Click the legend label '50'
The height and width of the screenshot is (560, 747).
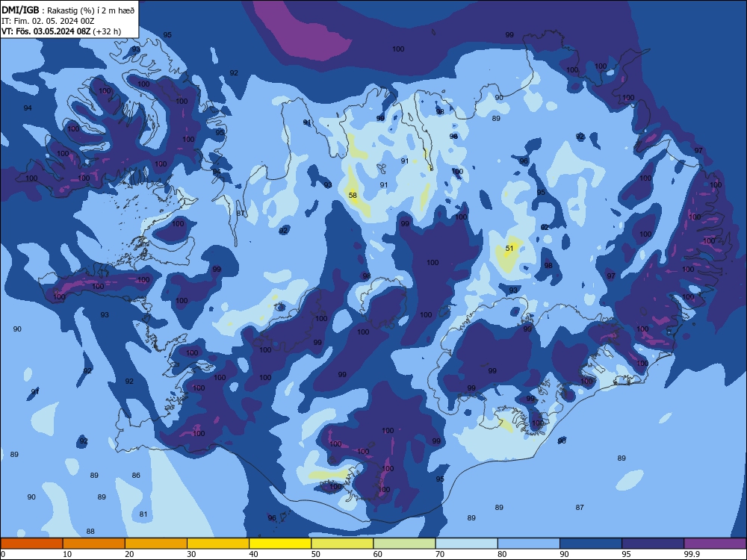(x=316, y=554)
